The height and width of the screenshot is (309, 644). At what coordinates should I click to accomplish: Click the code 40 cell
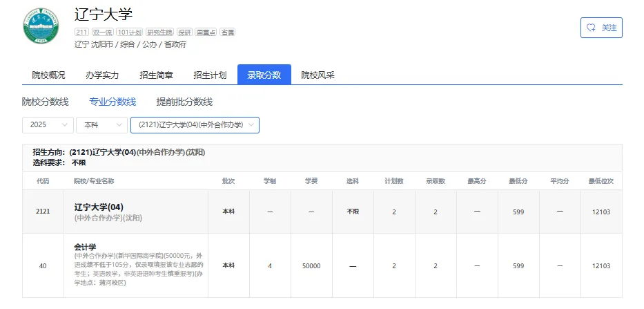pos(43,266)
